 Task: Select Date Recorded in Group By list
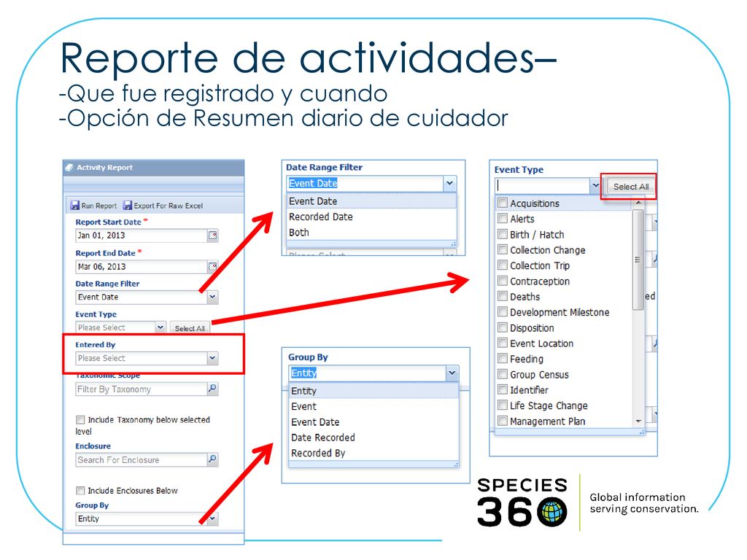374,437
